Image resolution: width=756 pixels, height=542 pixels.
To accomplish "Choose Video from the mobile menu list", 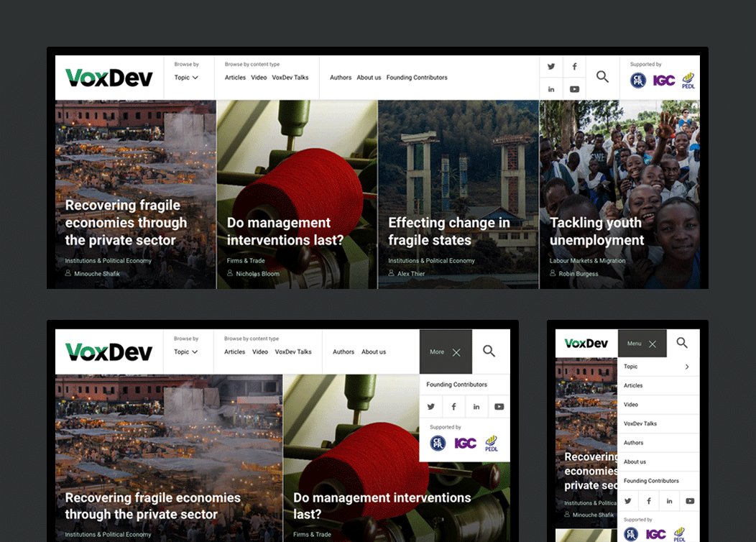I will coord(631,405).
